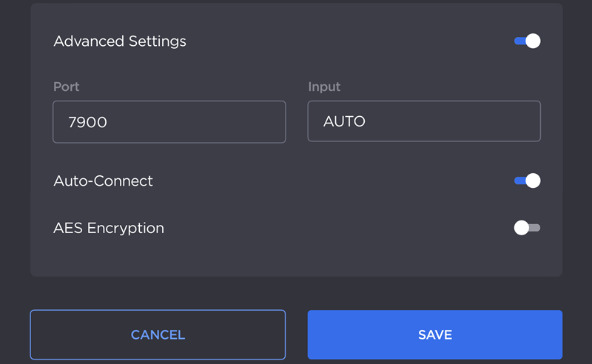Click the Advanced Settings heading text
Screen dimensions: 592x364
pos(120,41)
